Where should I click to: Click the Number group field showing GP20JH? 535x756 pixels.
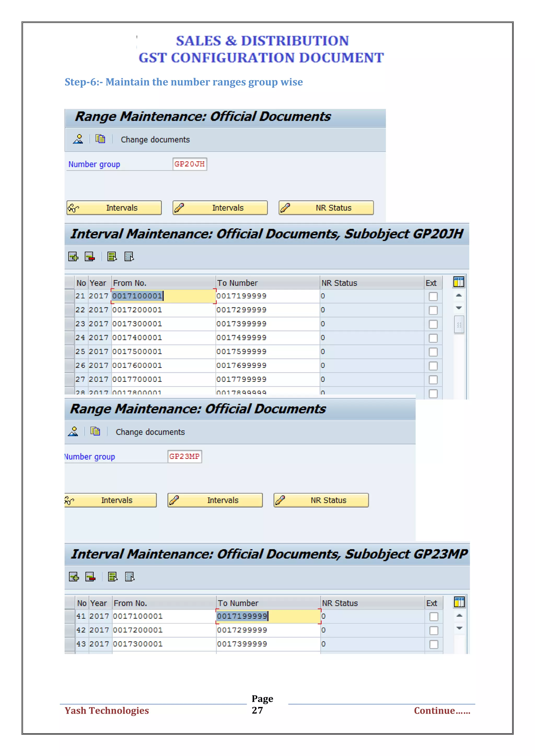(190, 164)
